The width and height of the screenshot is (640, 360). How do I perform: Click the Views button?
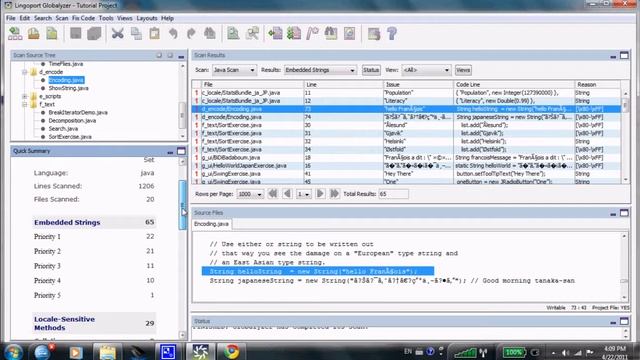463,70
